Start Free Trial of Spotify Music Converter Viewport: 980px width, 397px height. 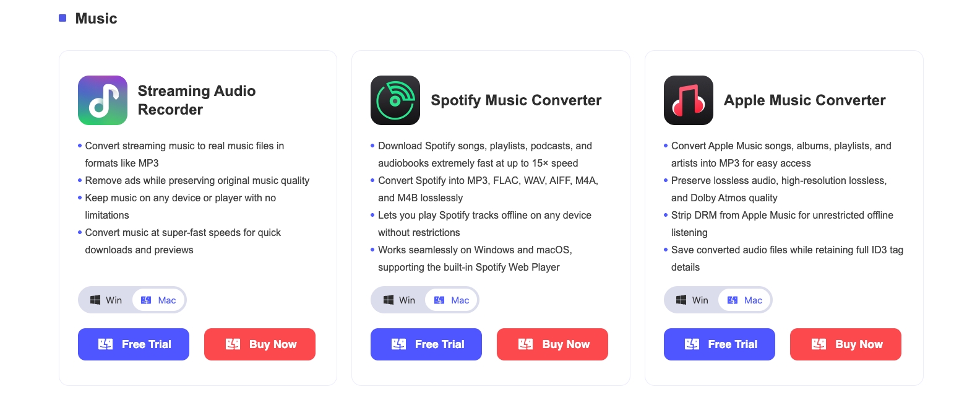pos(426,344)
